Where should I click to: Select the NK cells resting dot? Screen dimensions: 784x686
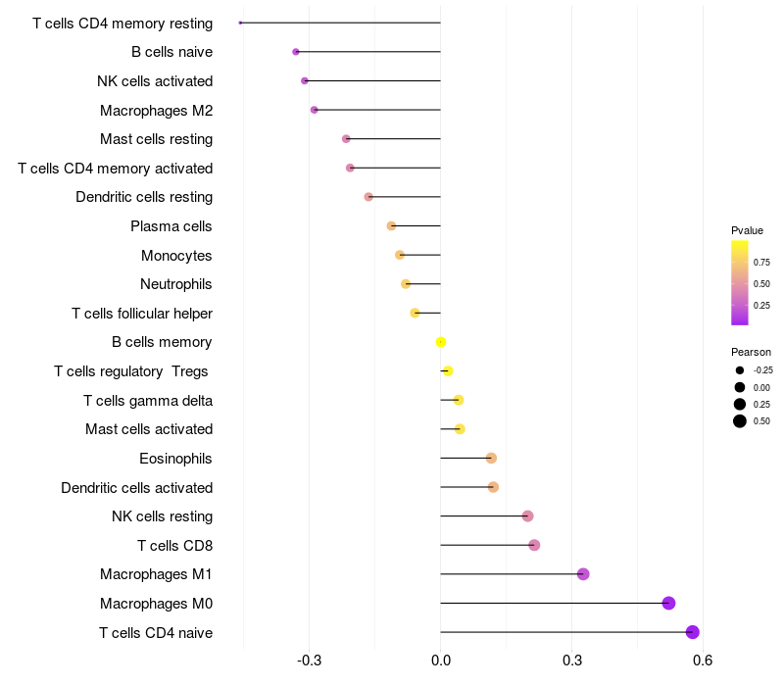(x=527, y=516)
